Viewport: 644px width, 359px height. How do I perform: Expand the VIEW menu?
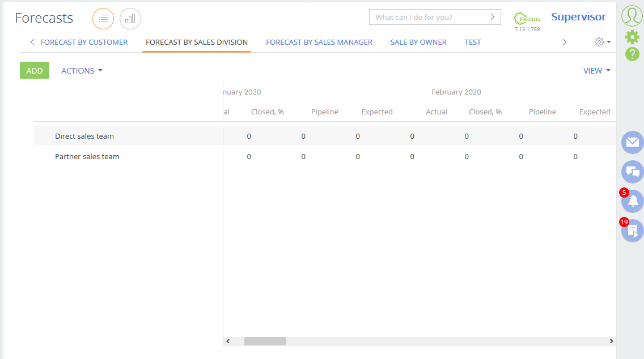(597, 71)
